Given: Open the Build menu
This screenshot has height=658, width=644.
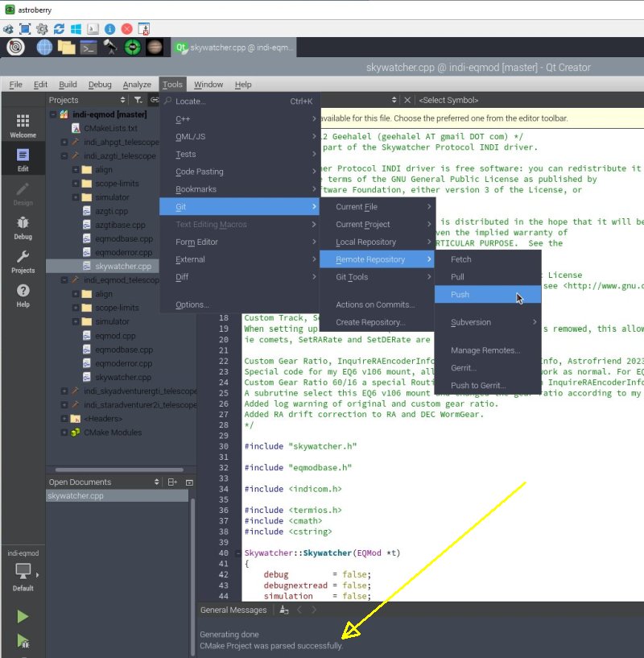Looking at the screenshot, I should coord(68,85).
